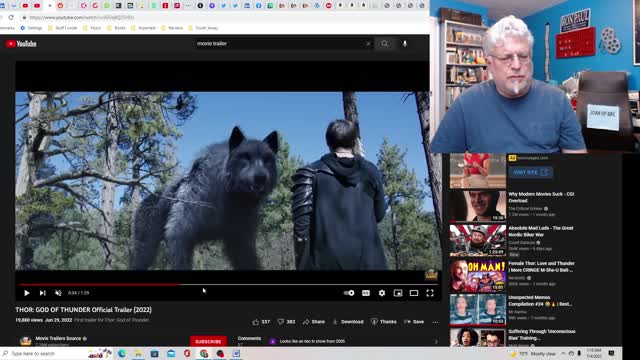Toggle closed captions on the player
640x360 pixels.
tap(366, 293)
